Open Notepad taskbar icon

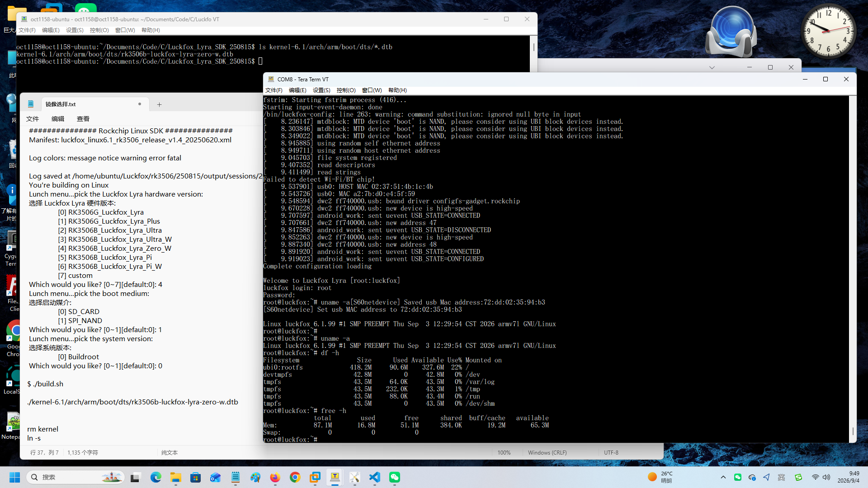coord(235,477)
